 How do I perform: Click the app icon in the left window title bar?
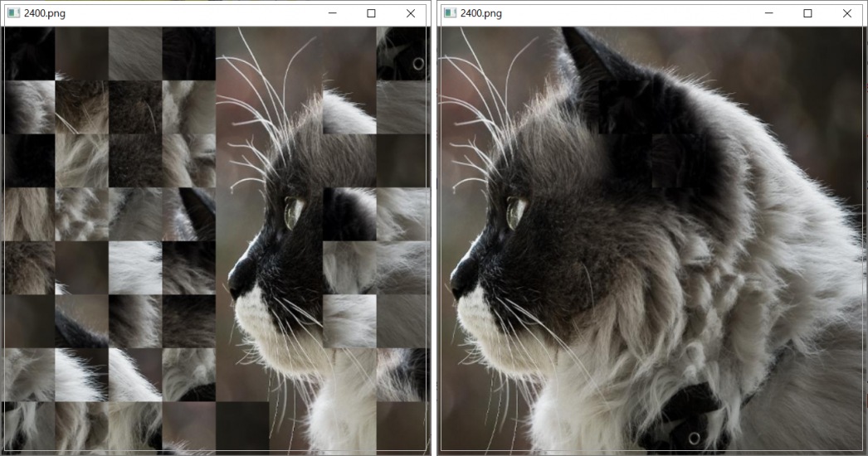[13, 13]
